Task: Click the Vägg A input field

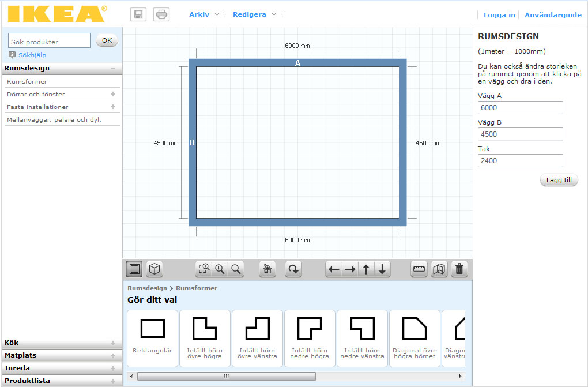Action: [520, 108]
